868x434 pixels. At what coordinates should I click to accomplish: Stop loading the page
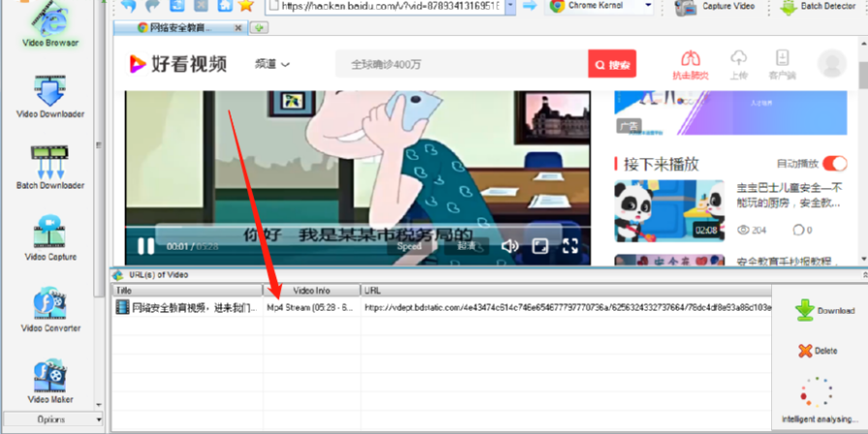coord(201,6)
